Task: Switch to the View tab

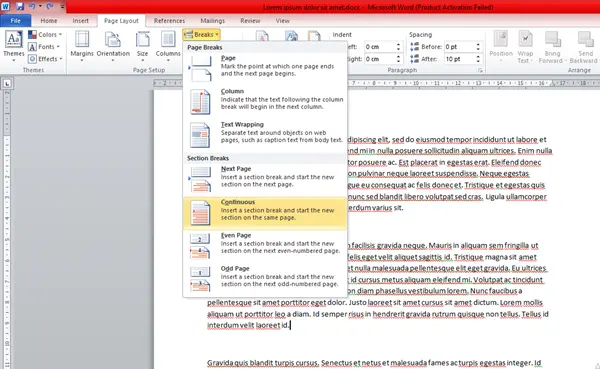Action: click(282, 21)
